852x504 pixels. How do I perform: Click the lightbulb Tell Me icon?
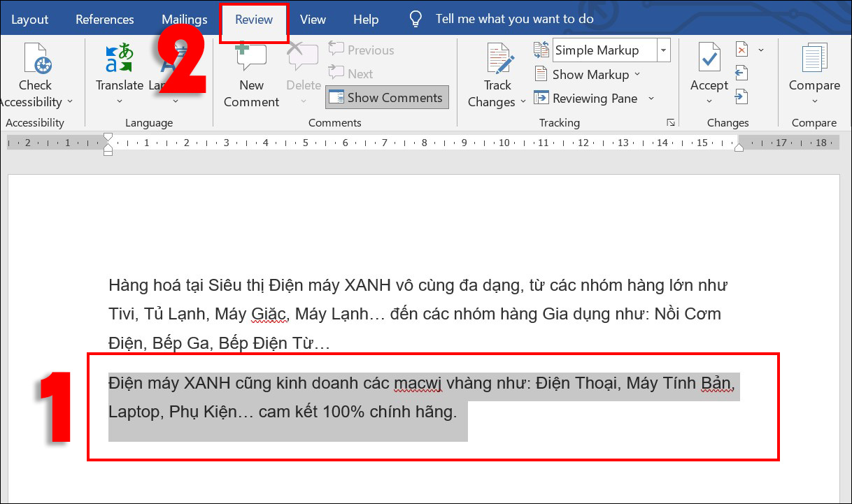[x=416, y=19]
